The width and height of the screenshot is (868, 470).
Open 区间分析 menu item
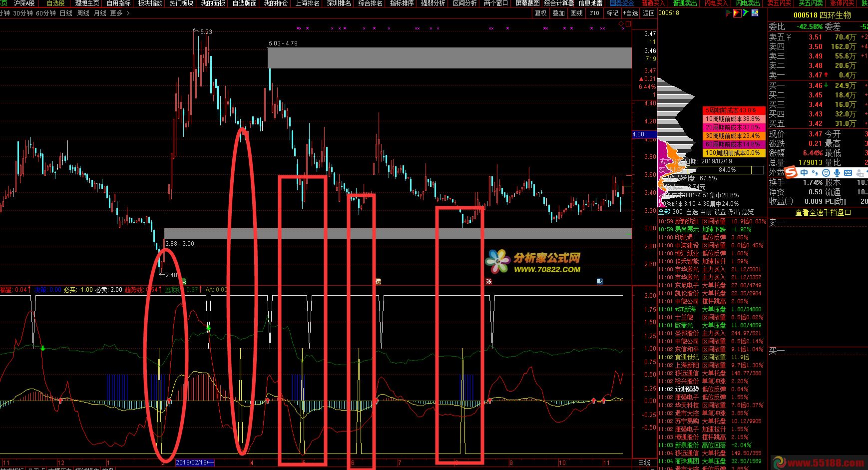point(464,3)
